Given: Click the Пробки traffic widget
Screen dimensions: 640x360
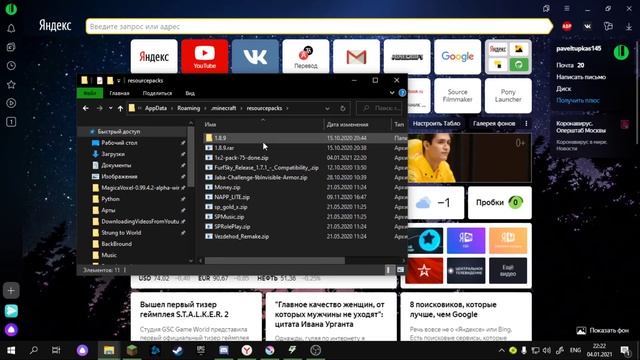Looking at the screenshot, I should pos(500,203).
